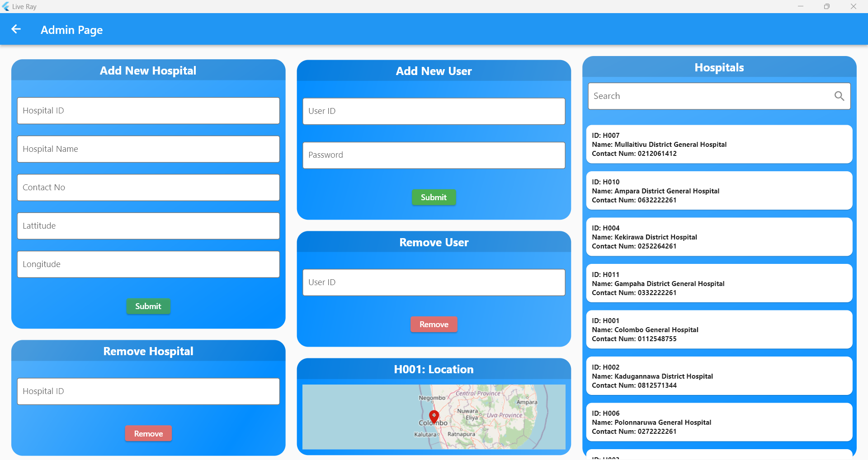868x460 pixels.
Task: Focus the Contact No field
Action: pyautogui.click(x=148, y=188)
